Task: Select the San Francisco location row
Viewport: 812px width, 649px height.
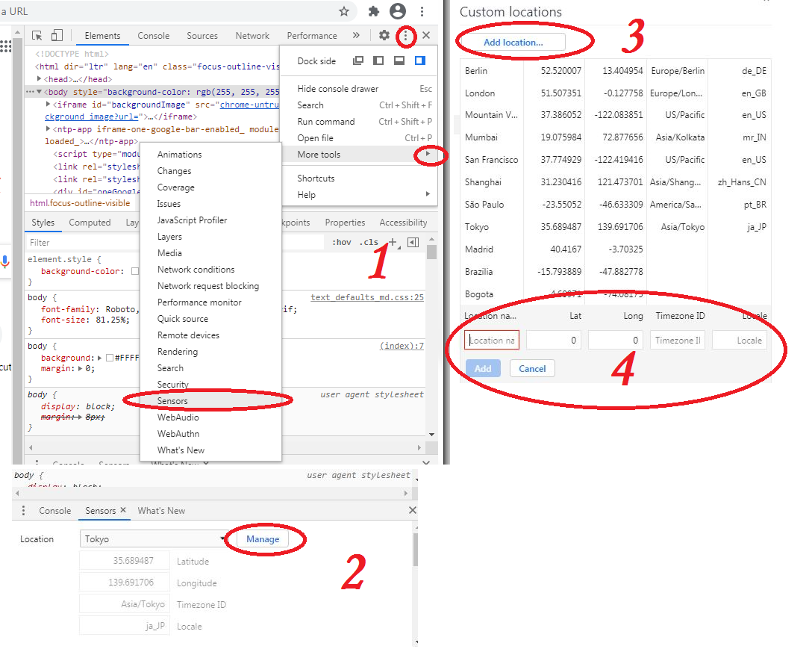Action: click(615, 160)
